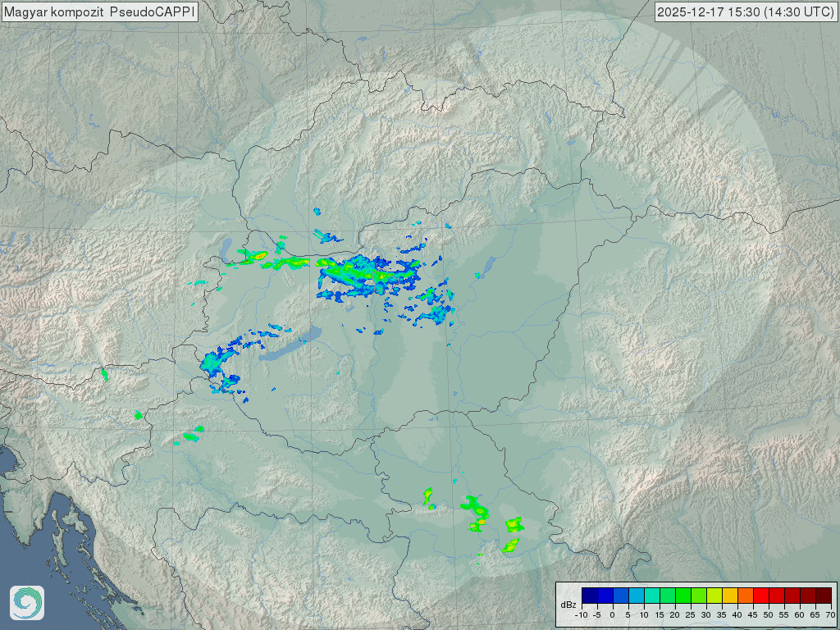
Task: Click the darkest maroon 65–70 dBz swatch
Action: coord(823,596)
